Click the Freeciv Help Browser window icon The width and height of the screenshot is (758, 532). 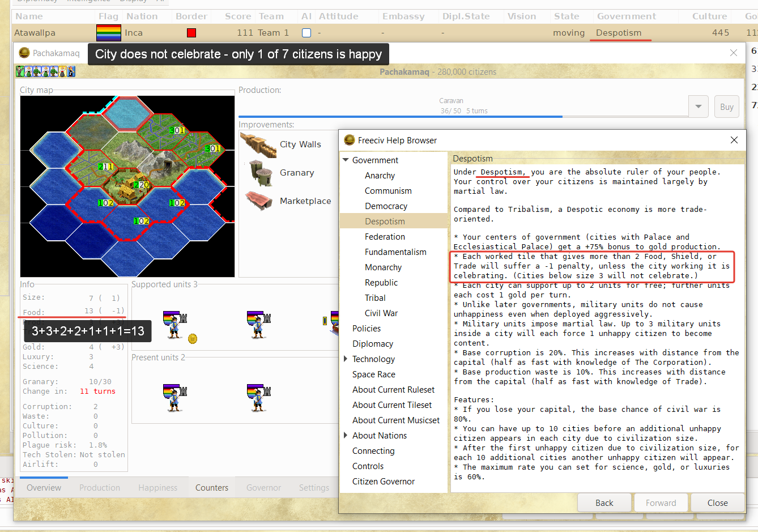(350, 140)
